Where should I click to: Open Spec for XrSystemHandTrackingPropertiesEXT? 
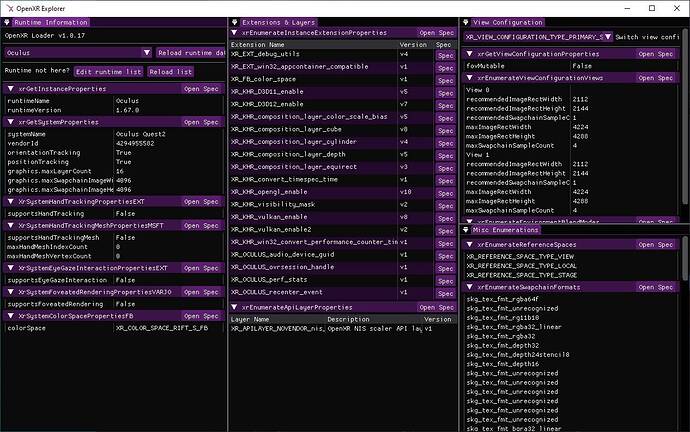tap(202, 201)
